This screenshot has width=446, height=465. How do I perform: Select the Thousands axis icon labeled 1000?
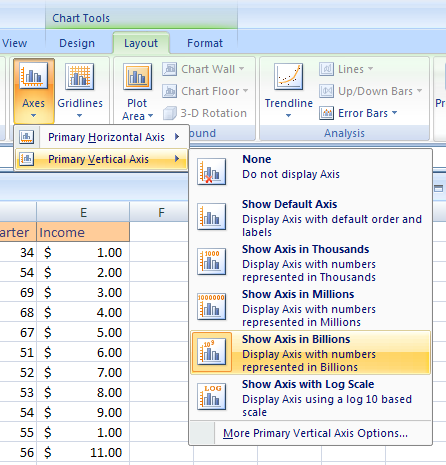pos(211,262)
